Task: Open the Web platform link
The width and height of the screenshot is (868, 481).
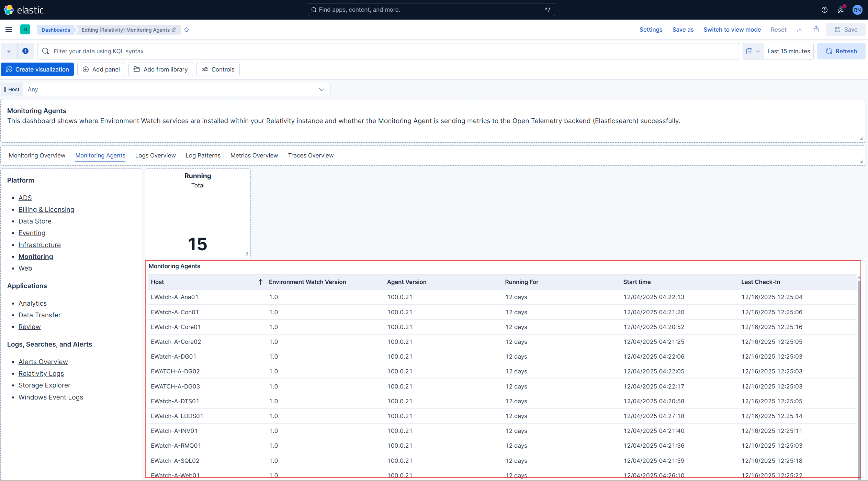Action: pyautogui.click(x=25, y=268)
